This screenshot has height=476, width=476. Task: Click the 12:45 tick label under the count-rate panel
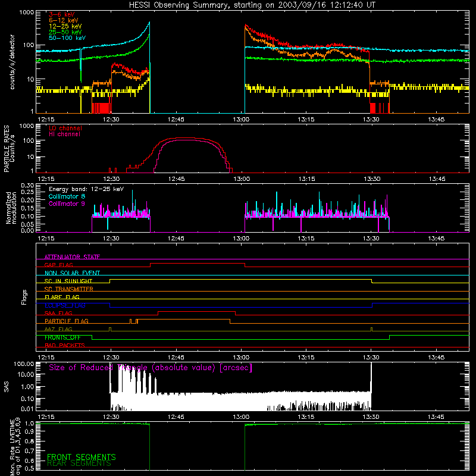(176, 120)
